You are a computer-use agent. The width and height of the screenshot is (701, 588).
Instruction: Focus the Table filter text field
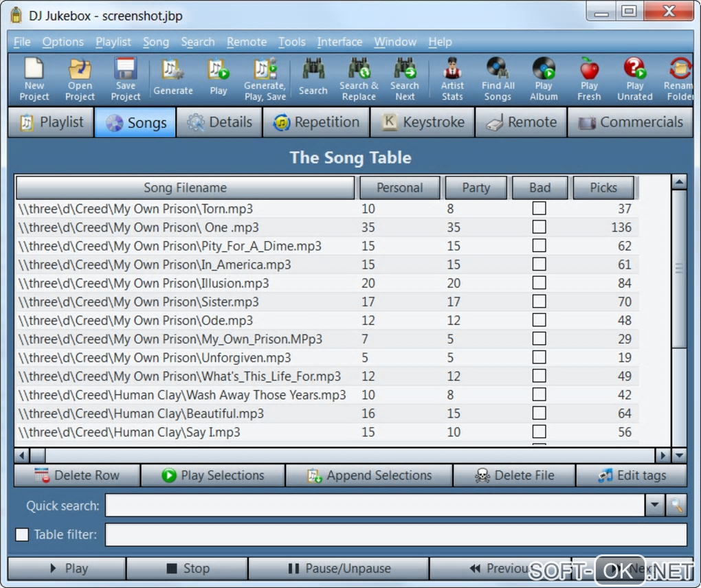tap(396, 534)
